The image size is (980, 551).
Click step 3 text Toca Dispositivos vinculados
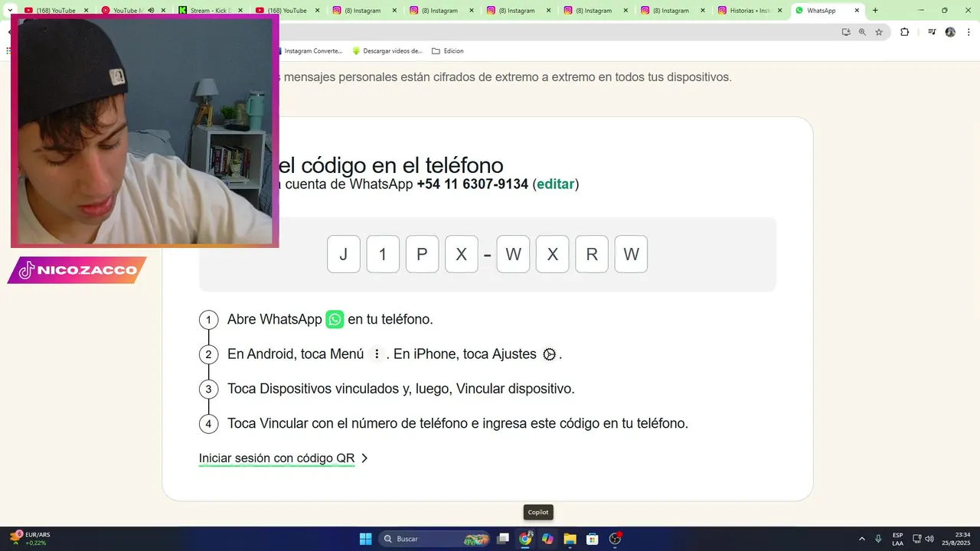[400, 389]
